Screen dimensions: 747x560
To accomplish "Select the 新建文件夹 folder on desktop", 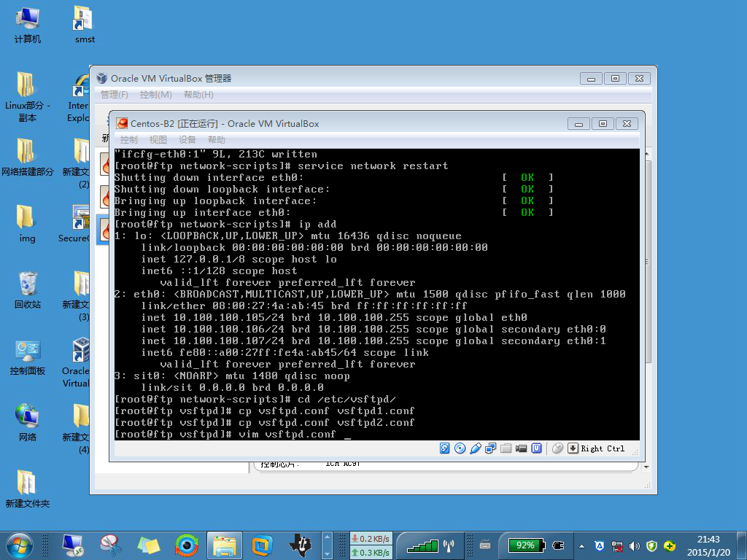I will [x=28, y=489].
